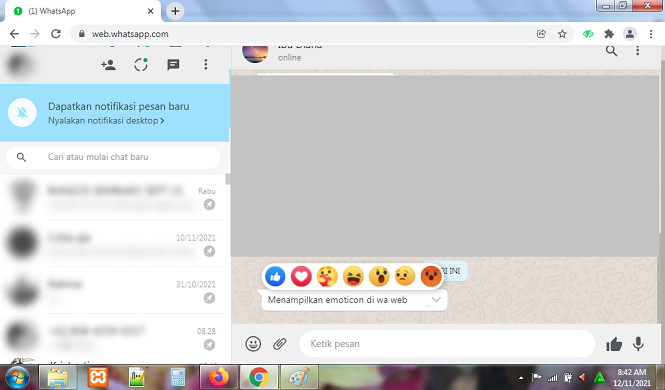Open the chat dated 10/11/2021
Image resolution: width=665 pixels, height=390 pixels.
click(x=113, y=244)
